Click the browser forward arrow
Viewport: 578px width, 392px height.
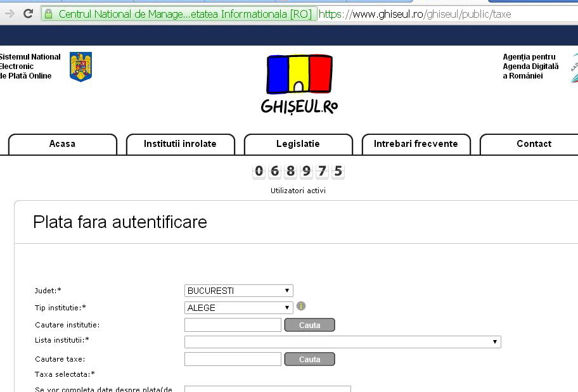tap(10, 14)
